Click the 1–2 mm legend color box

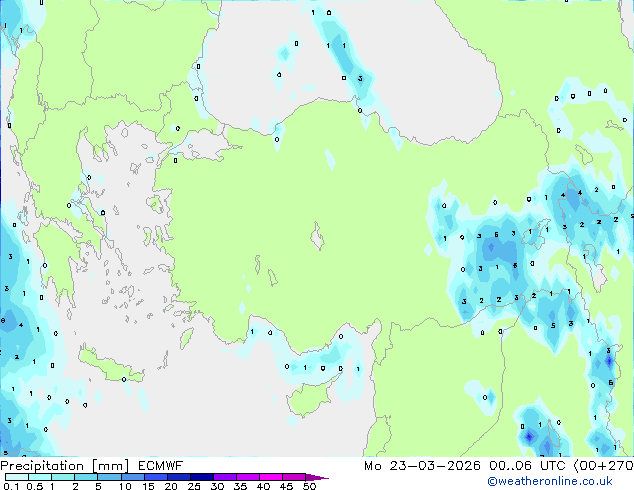pos(63,477)
